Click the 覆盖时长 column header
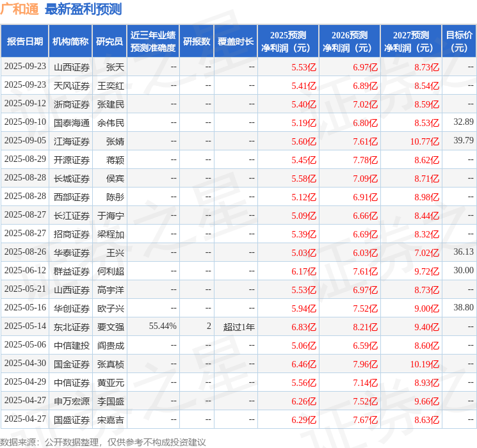The image size is (477, 448). pyautogui.click(x=236, y=41)
